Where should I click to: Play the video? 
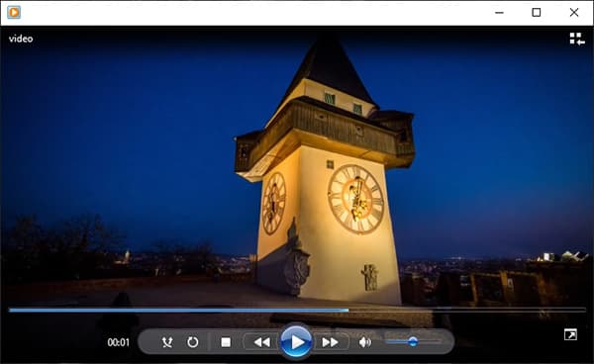coord(296,342)
